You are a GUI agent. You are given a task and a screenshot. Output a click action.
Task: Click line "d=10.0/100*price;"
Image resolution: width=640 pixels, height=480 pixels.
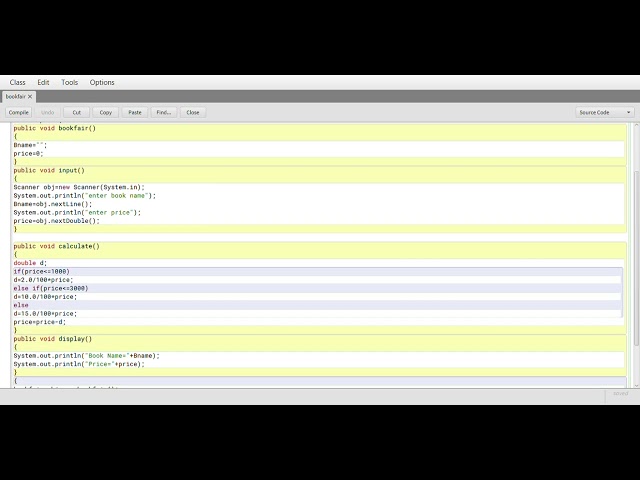click(45, 297)
